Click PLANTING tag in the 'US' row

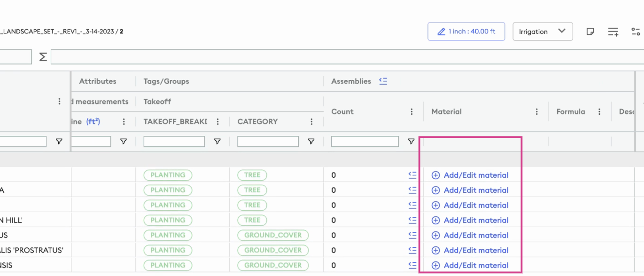pyautogui.click(x=168, y=235)
